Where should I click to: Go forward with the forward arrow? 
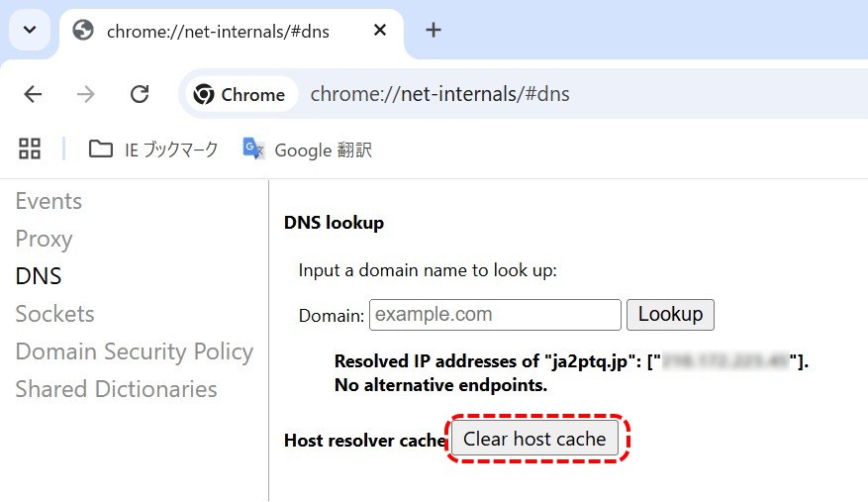click(x=86, y=94)
